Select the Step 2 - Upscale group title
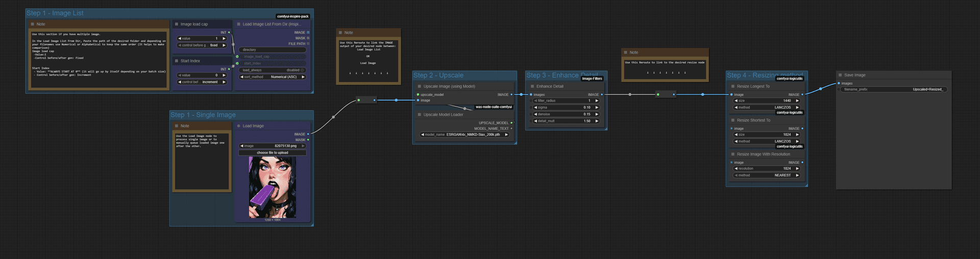The width and height of the screenshot is (980, 259). click(x=438, y=75)
